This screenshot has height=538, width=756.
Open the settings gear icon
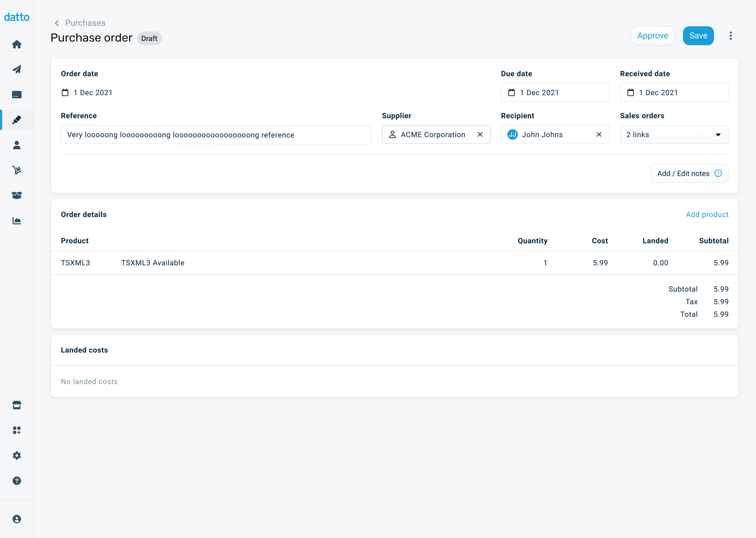(17, 455)
